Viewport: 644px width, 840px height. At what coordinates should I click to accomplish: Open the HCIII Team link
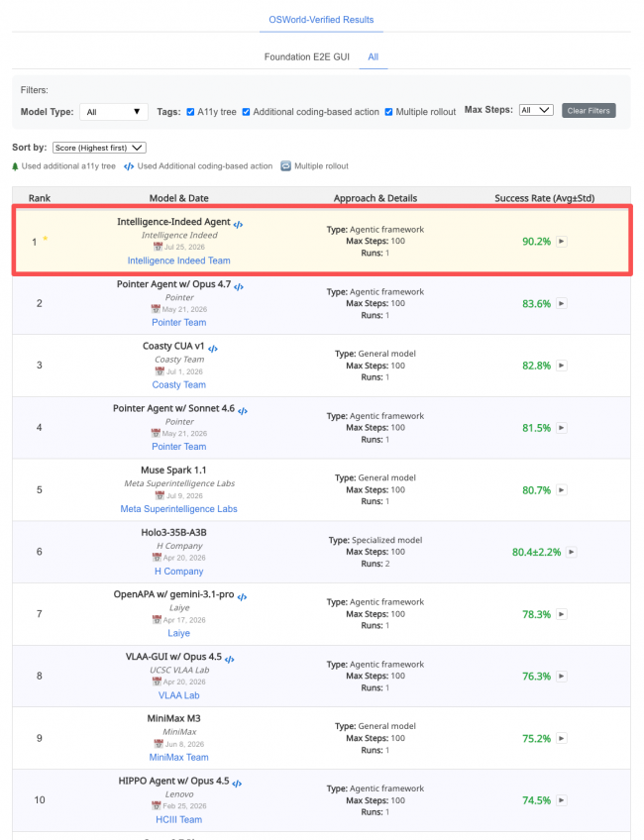(x=179, y=819)
